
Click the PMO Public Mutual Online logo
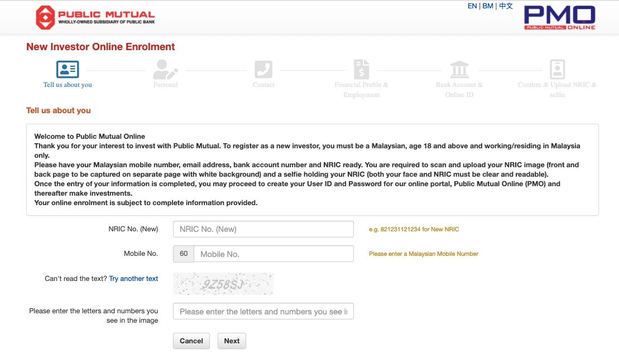pyautogui.click(x=559, y=18)
